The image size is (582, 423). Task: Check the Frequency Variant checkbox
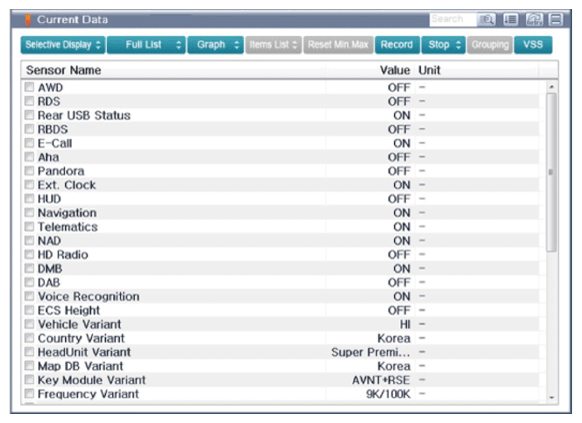tap(29, 394)
